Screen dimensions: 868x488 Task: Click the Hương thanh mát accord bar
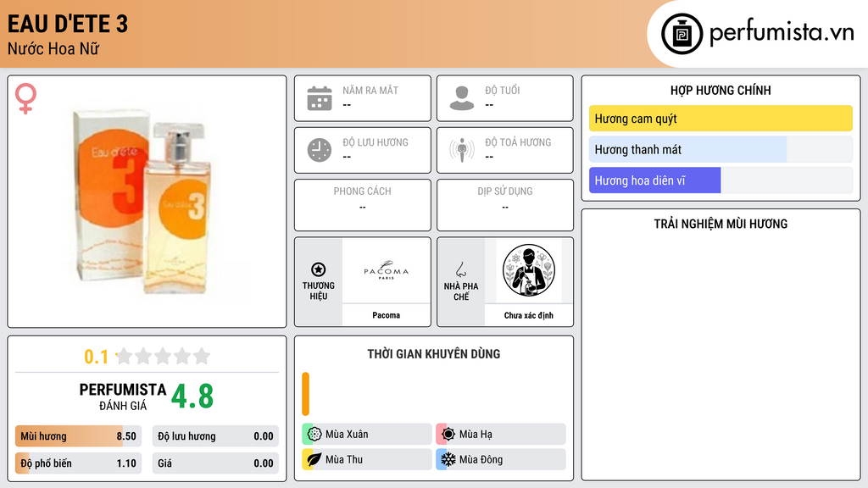click(721, 149)
